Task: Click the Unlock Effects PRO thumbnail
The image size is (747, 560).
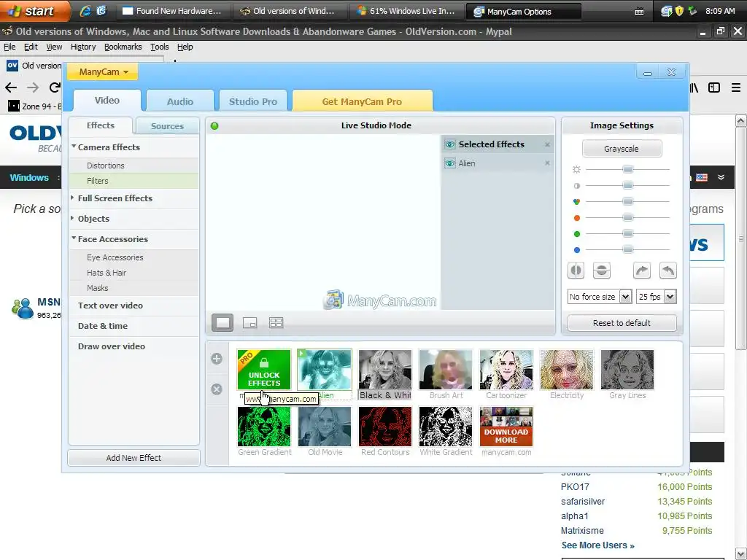Action: pos(264,370)
